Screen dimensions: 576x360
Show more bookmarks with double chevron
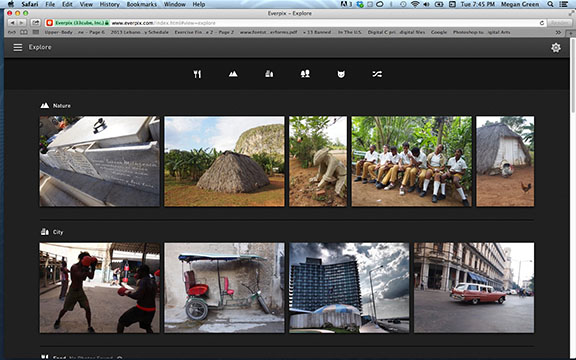click(x=558, y=32)
